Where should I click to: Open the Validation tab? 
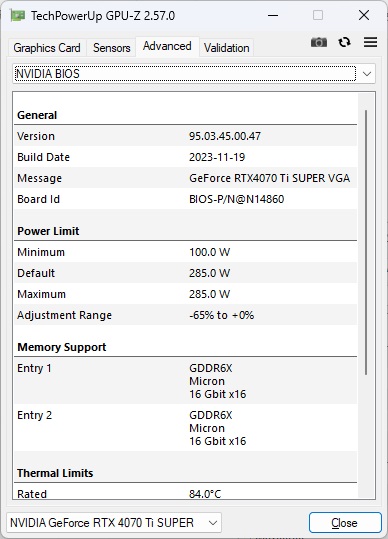click(226, 48)
